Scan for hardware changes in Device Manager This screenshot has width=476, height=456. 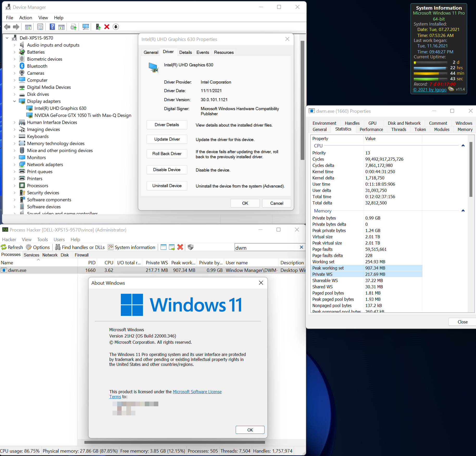(85, 27)
